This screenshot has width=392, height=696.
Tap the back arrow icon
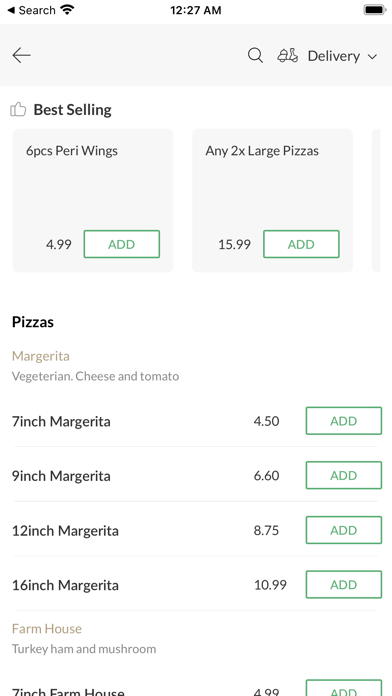click(21, 55)
